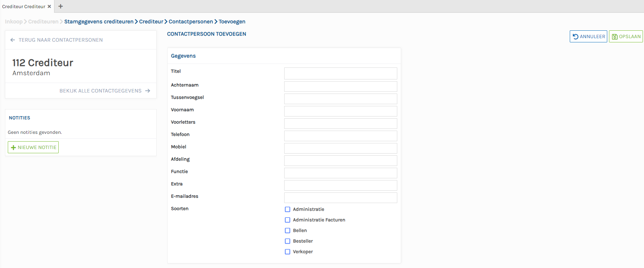Go to Stamgegevens crediteuren breadcrumb
644x268 pixels.
[x=99, y=22]
